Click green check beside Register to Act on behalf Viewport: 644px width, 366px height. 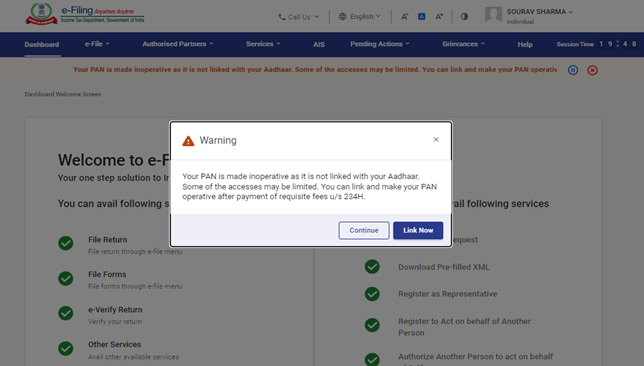click(372, 325)
